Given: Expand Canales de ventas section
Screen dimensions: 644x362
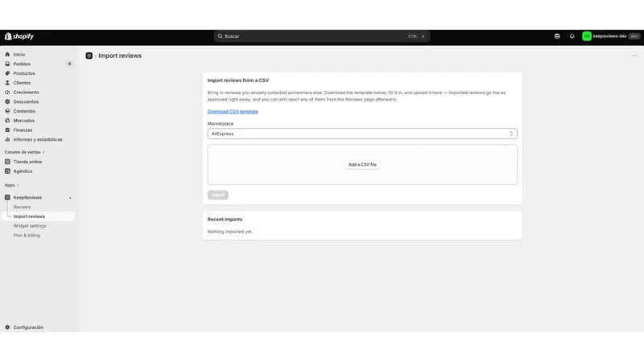Looking at the screenshot, I should click(24, 152).
